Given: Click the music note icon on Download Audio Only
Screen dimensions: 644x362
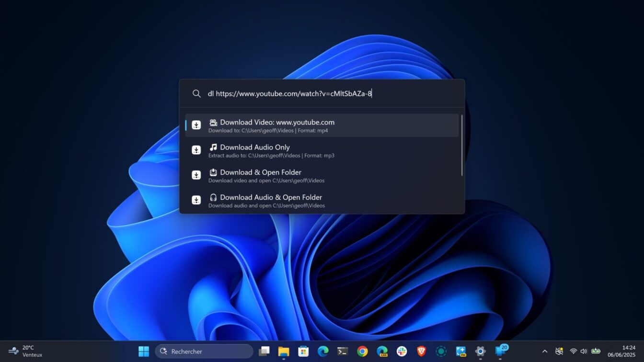Looking at the screenshot, I should [x=213, y=147].
